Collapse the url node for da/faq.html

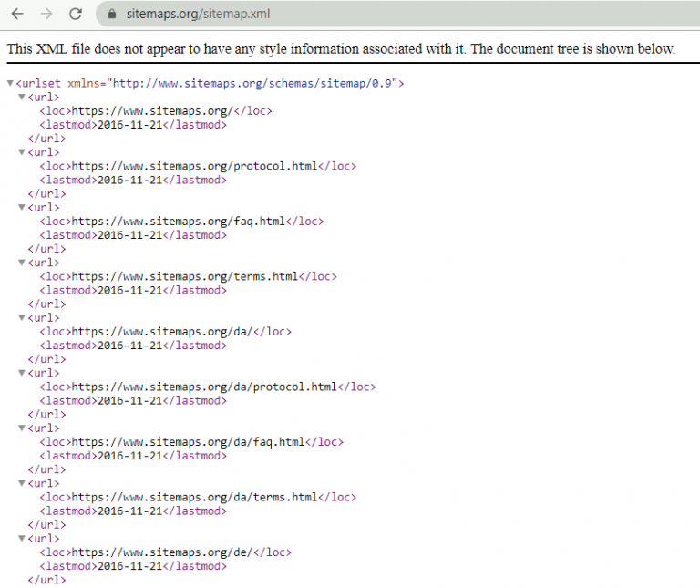click(x=22, y=428)
